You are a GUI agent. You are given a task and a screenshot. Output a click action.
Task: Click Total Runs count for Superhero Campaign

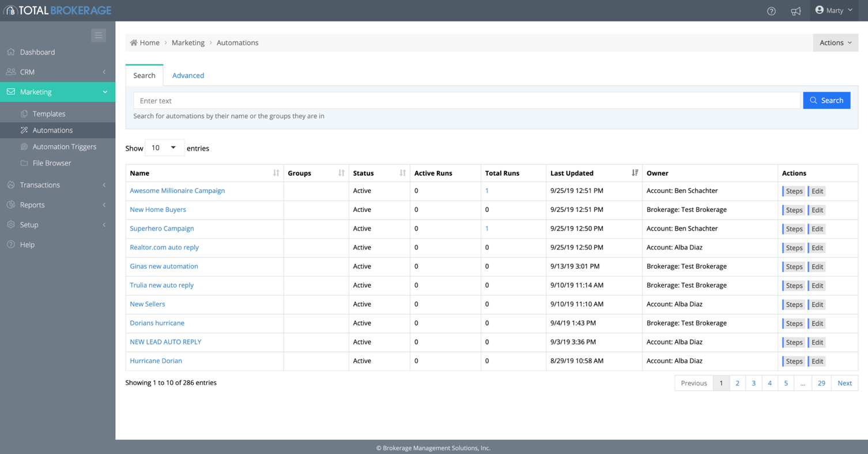[x=487, y=228]
